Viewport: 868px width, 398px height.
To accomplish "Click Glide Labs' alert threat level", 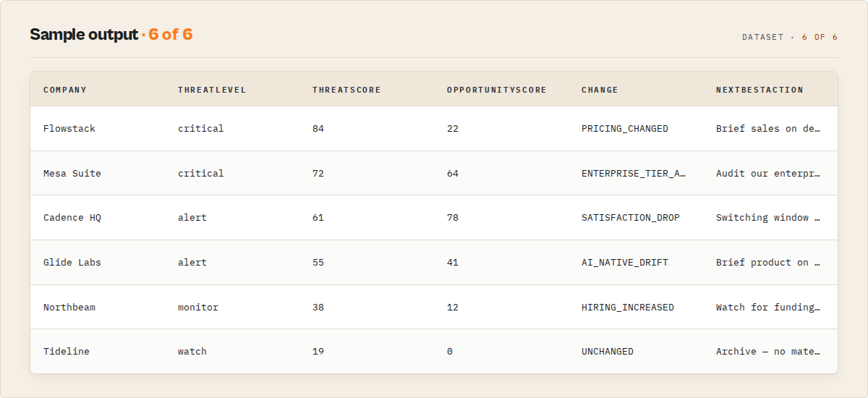I will pos(192,263).
